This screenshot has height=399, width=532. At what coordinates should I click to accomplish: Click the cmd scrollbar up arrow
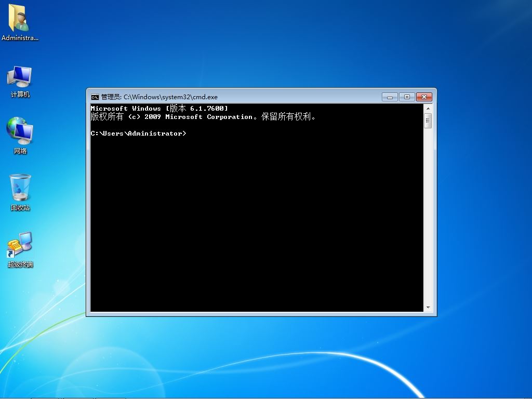(x=428, y=109)
